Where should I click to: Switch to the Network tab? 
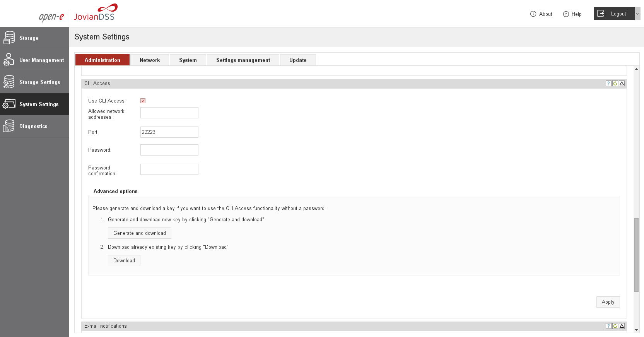coord(150,60)
